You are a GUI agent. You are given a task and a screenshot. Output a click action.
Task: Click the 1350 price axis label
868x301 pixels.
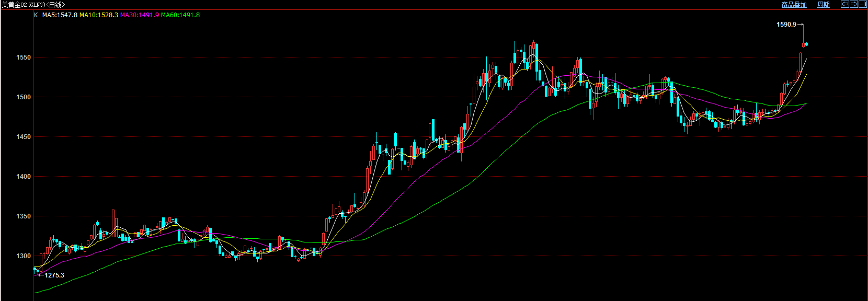pyautogui.click(x=24, y=216)
